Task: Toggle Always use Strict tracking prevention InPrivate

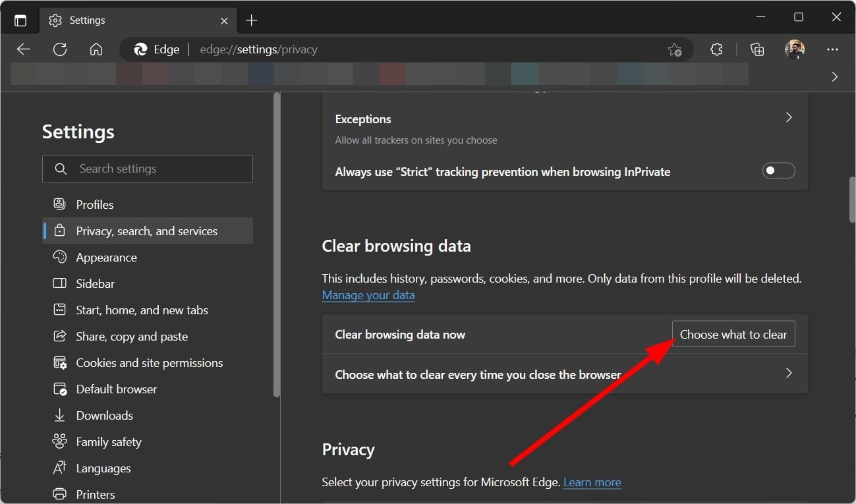Action: (778, 171)
